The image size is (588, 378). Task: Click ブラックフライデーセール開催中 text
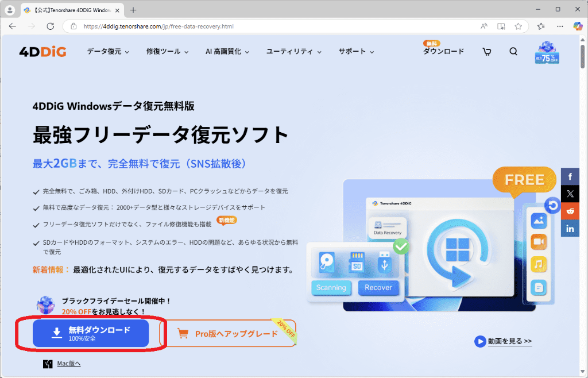click(116, 301)
